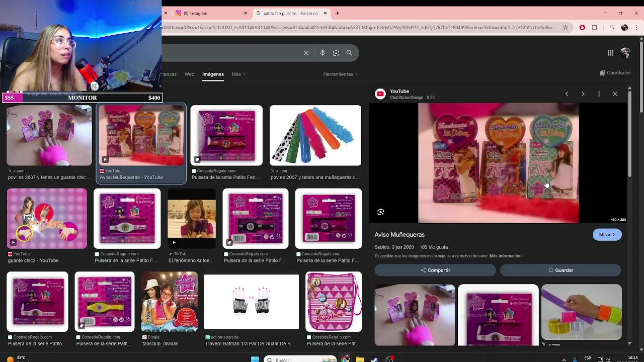Image resolution: width=644 pixels, height=362 pixels.
Task: Click the Mirar button
Action: 607,235
